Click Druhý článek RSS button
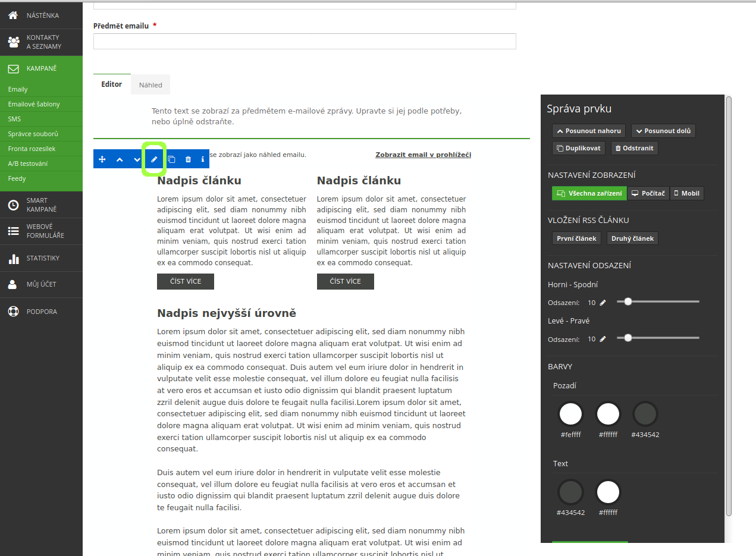The height and width of the screenshot is (556, 756). click(632, 238)
